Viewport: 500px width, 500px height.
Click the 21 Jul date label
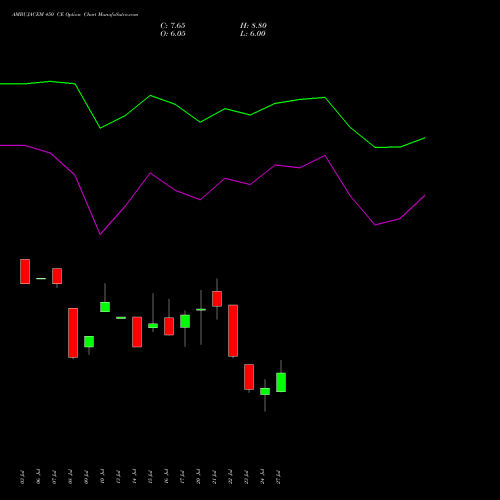click(214, 477)
